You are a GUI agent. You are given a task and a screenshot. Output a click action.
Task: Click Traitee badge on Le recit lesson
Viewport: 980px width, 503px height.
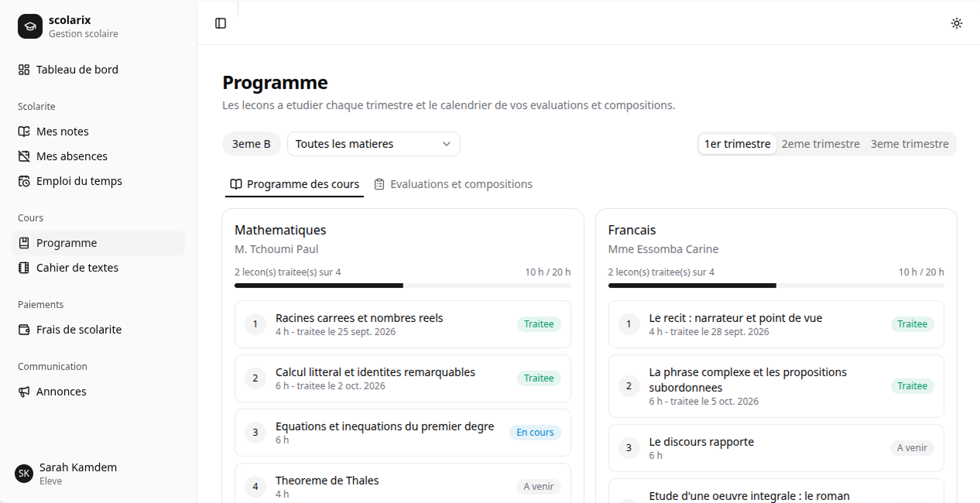pos(913,324)
